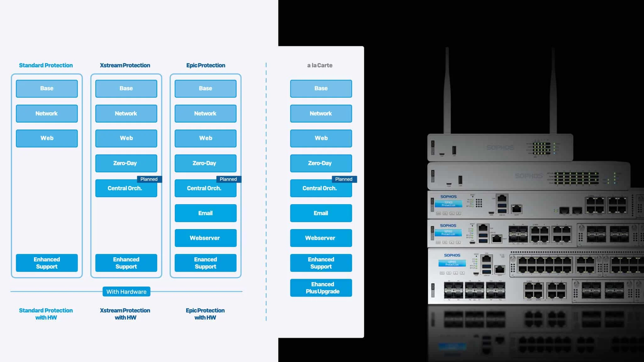644x362 pixels.
Task: Click the Epic Protection Zero-Day button
Action: coord(205,163)
